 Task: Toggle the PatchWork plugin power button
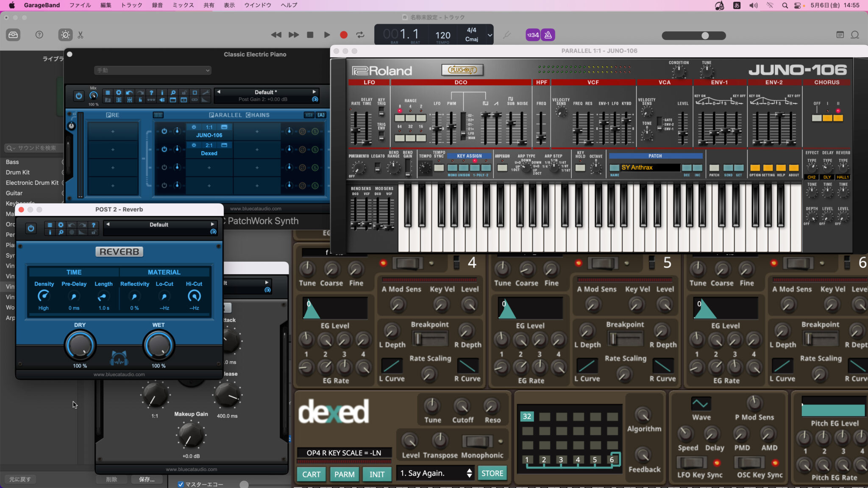[79, 96]
